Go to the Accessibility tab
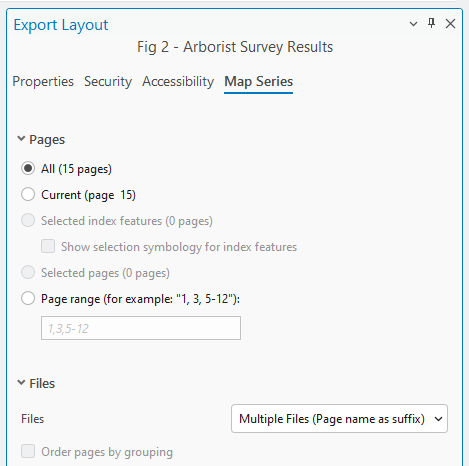 (x=178, y=81)
